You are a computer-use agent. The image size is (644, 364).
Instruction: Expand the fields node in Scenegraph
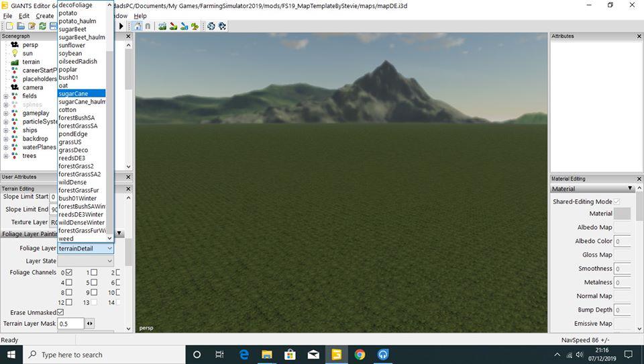[x=6, y=96]
